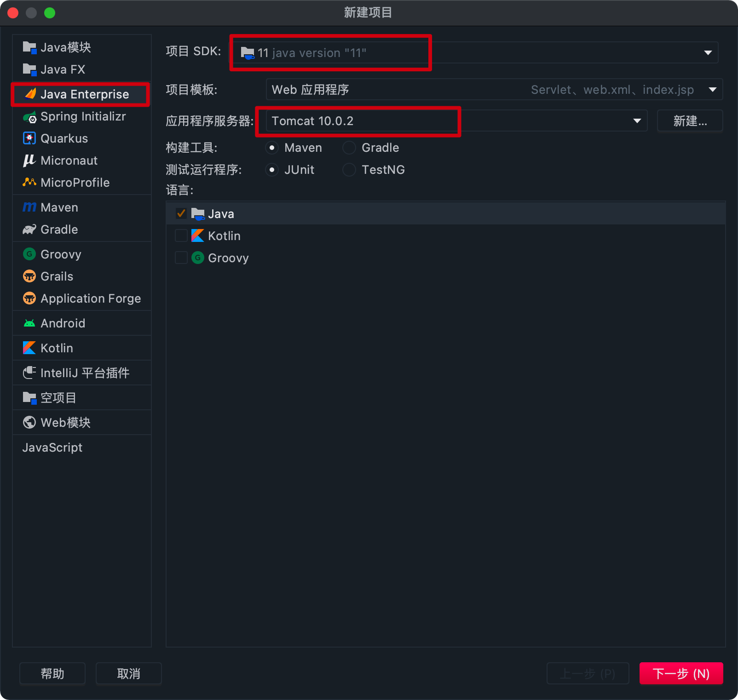Image resolution: width=738 pixels, height=700 pixels.
Task: Click the IntelliJ 平台插件 plug icon
Action: click(29, 373)
